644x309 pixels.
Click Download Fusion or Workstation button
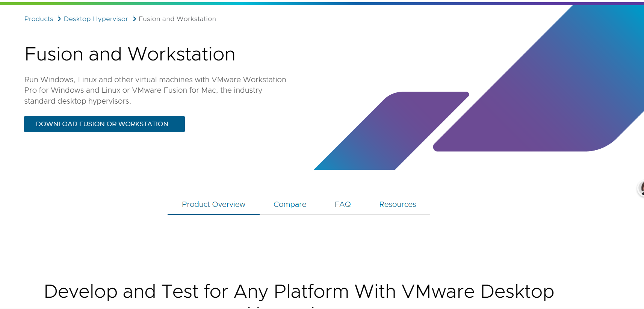pyautogui.click(x=104, y=124)
